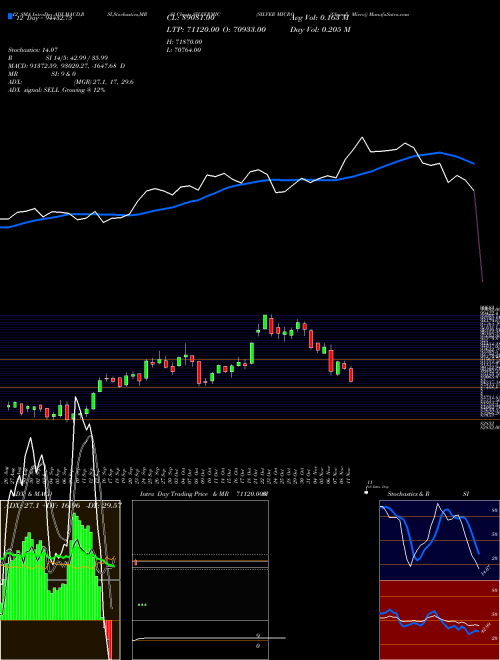Click the Stochastics: 14.07 reading
The image size is (500, 660).
click(33, 50)
